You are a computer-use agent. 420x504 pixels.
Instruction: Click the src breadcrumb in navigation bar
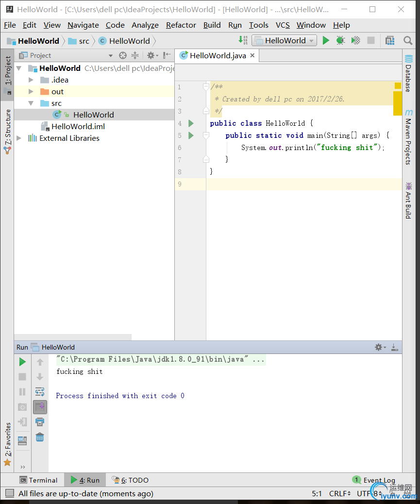pos(79,41)
